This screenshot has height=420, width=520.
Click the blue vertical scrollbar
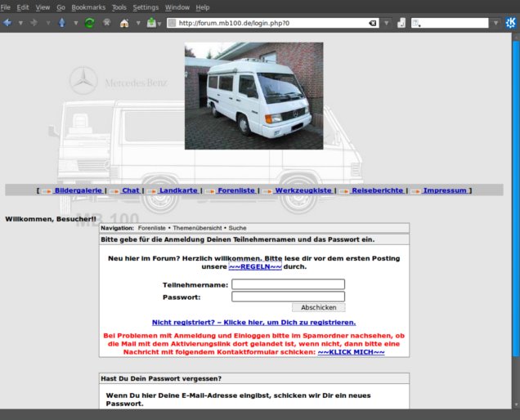[x=516, y=197]
